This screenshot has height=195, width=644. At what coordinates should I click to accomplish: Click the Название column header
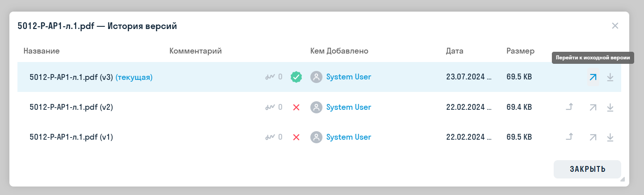[x=42, y=51]
